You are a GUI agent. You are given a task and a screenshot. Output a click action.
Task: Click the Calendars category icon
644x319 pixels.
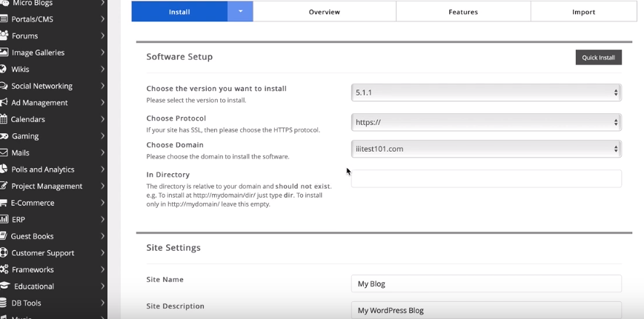(x=4, y=119)
